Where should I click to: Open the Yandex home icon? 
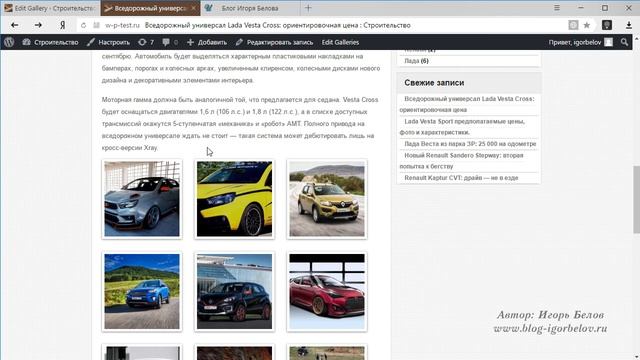tap(62, 25)
